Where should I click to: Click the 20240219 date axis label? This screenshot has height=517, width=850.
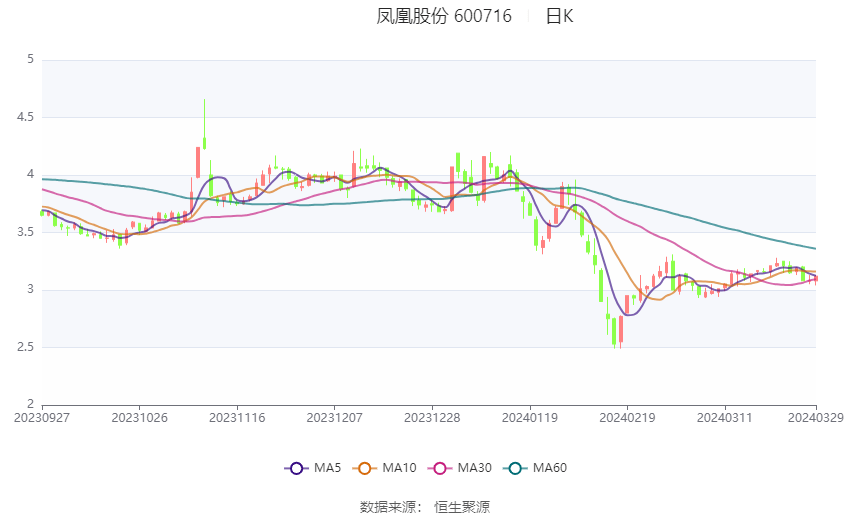tap(627, 418)
